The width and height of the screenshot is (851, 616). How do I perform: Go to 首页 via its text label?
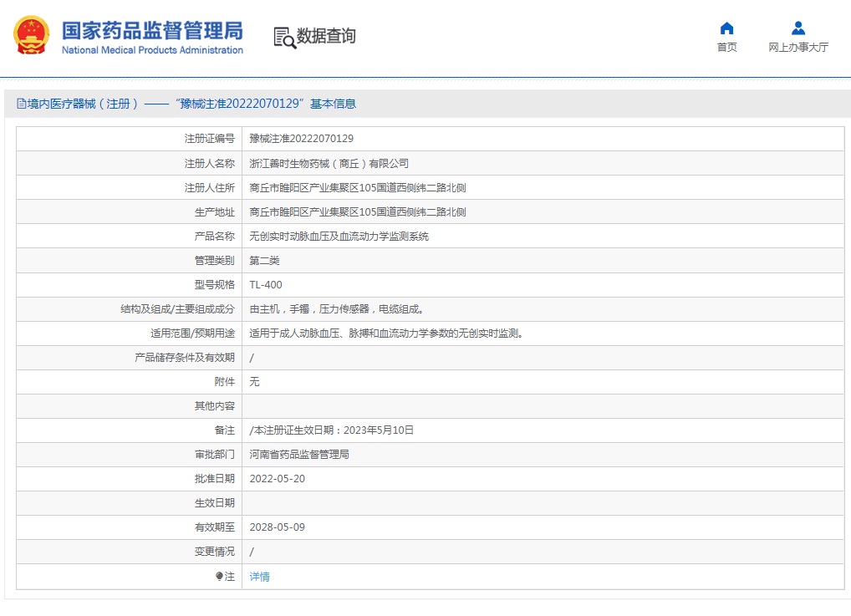point(726,48)
